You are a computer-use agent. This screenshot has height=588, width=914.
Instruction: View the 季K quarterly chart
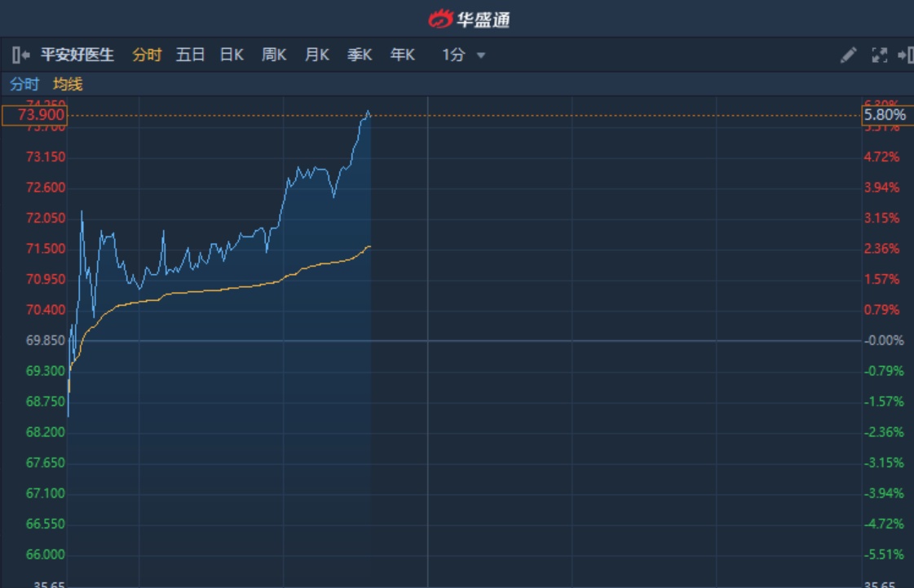(x=360, y=55)
